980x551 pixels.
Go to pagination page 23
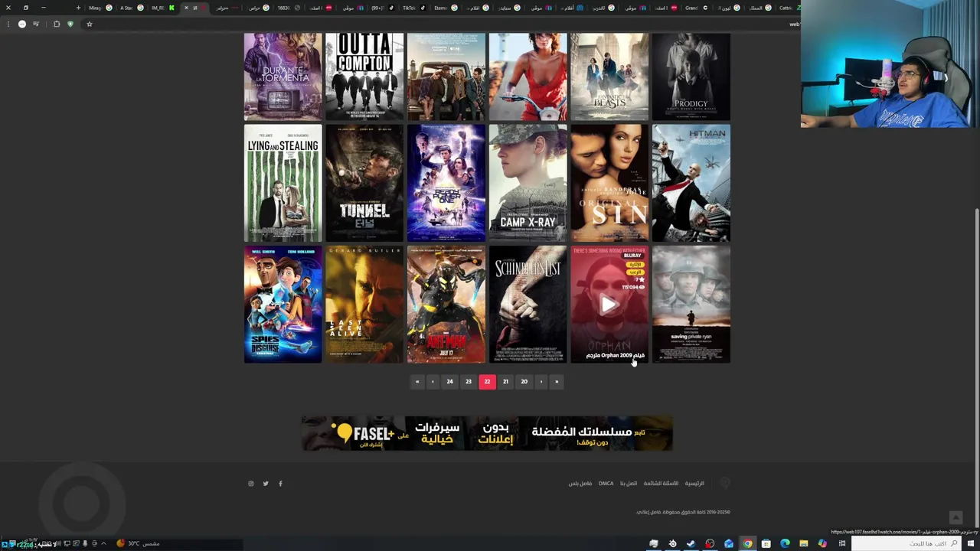[469, 381]
